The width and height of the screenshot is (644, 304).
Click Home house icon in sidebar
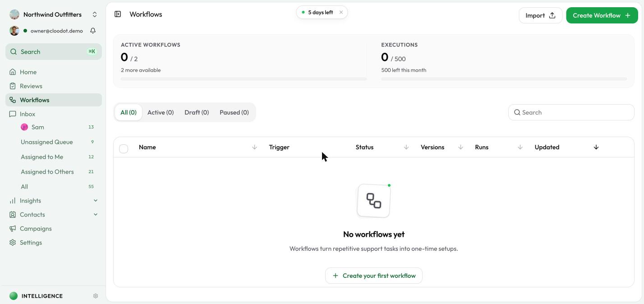pos(13,72)
